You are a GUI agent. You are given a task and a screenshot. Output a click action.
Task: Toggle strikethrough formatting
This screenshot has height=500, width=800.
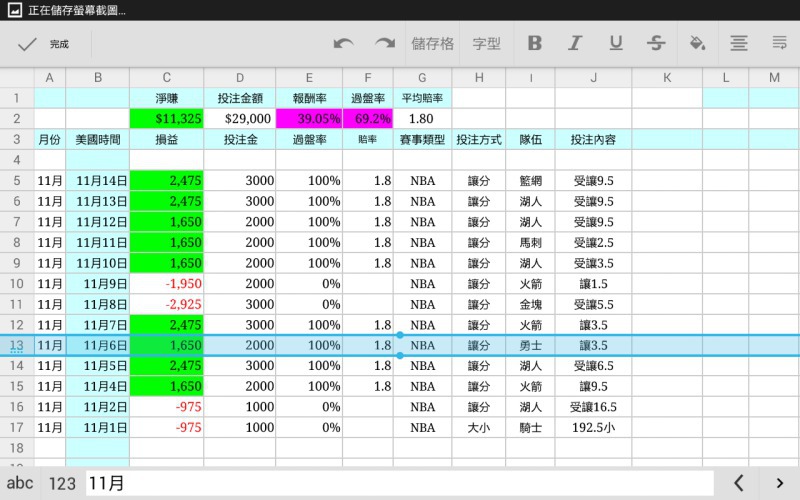click(x=656, y=43)
